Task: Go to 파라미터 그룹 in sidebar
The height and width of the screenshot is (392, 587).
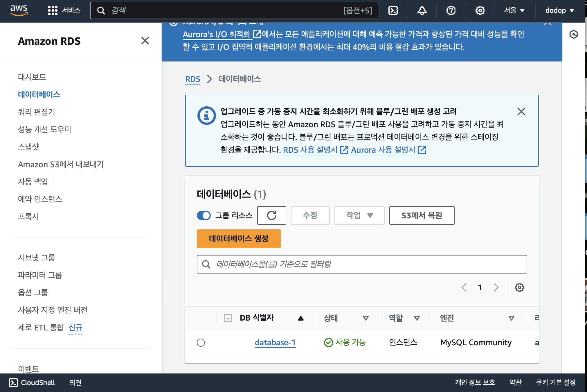Action: (40, 275)
